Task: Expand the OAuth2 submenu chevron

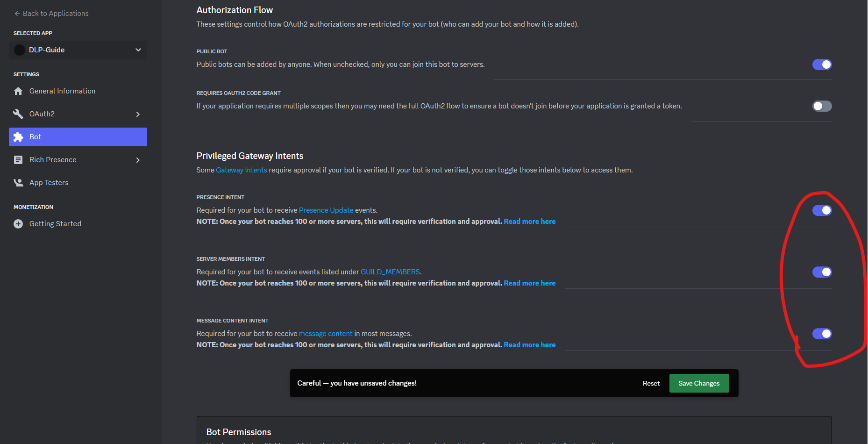Action: click(138, 114)
